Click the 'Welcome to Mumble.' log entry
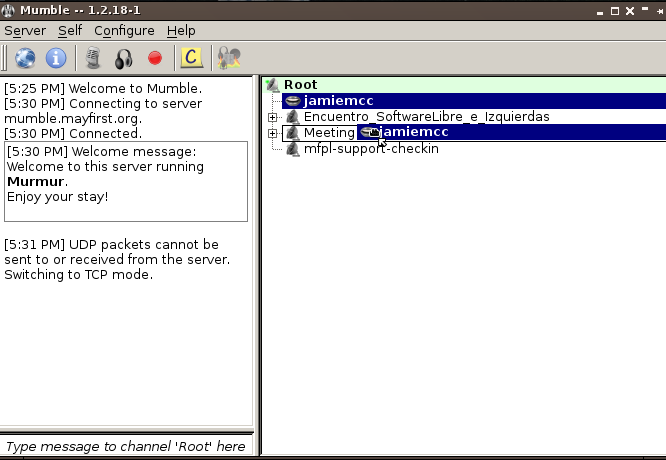 pos(103,88)
